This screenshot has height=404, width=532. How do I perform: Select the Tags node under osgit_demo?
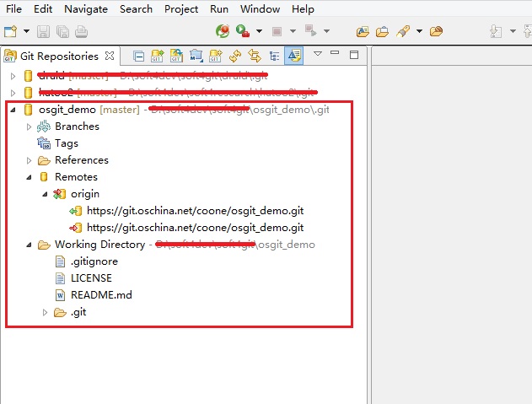(66, 143)
